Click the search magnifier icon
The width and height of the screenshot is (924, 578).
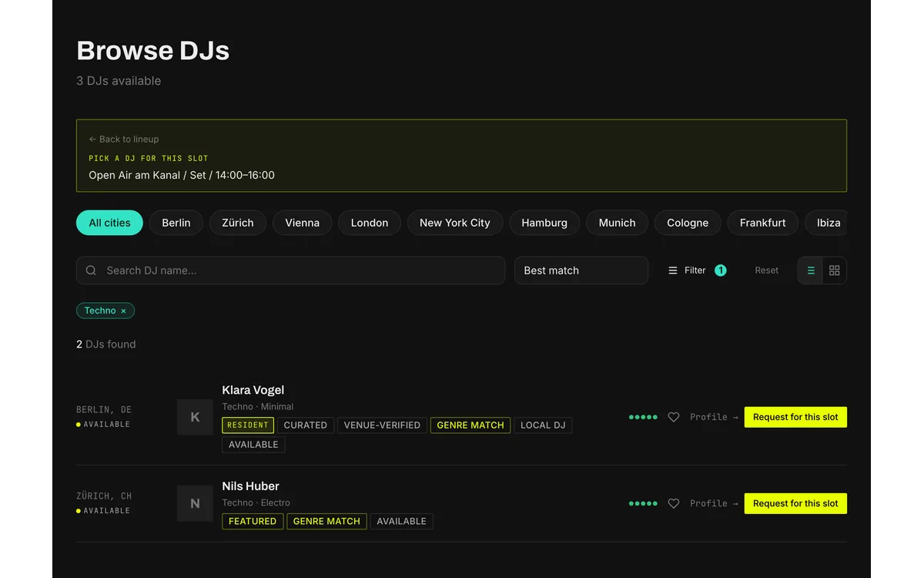(91, 271)
